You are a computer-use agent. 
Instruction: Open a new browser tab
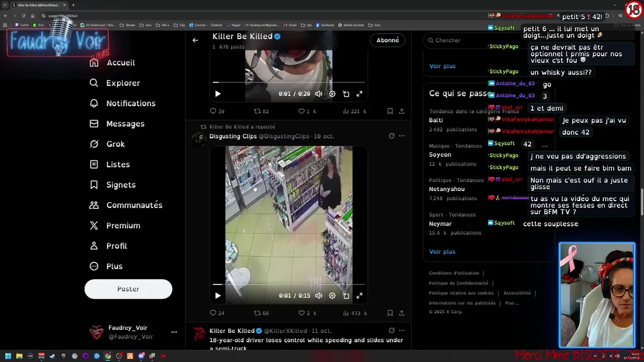pyautogui.click(x=73, y=5)
